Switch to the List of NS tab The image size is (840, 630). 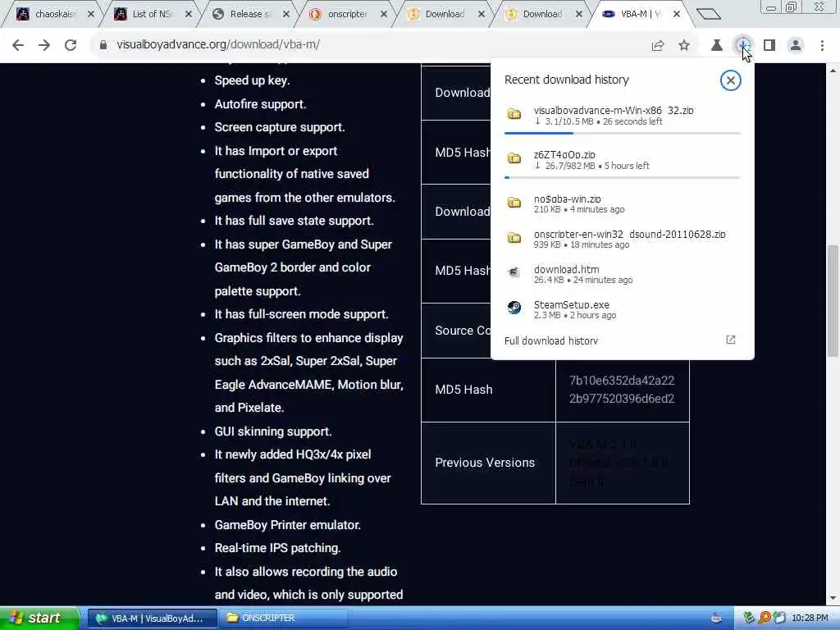click(150, 15)
